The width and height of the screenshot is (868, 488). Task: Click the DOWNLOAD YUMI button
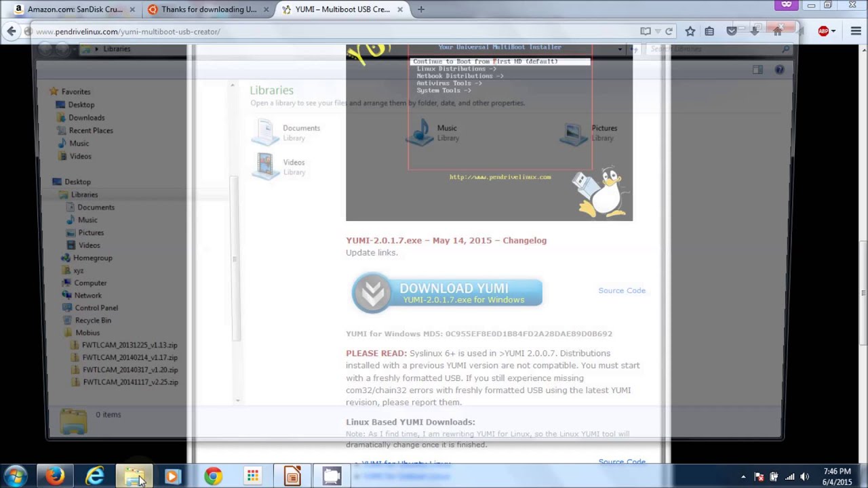point(447,293)
